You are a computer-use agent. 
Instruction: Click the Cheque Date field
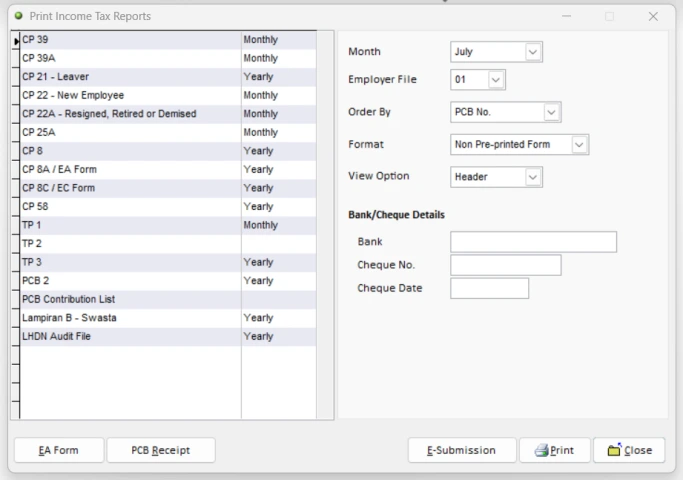coord(489,289)
